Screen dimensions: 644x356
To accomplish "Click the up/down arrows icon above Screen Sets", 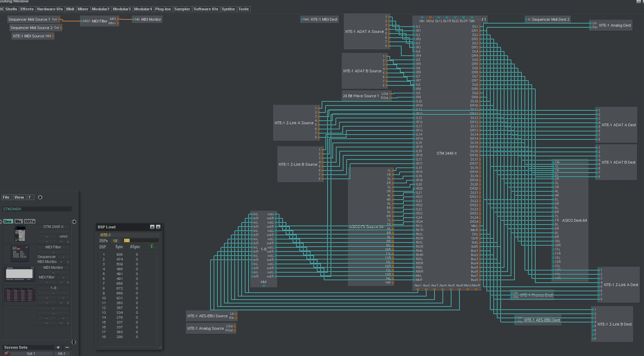I will point(73,342).
